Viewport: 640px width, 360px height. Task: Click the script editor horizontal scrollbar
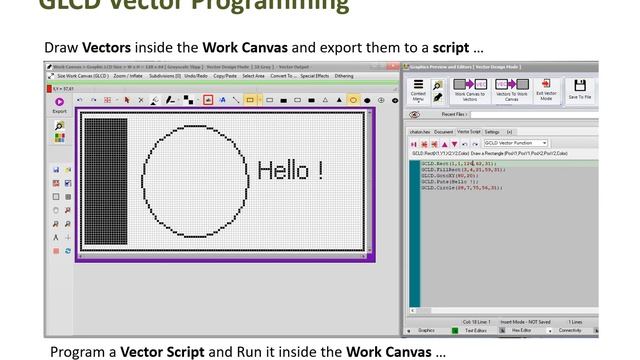[504, 311]
